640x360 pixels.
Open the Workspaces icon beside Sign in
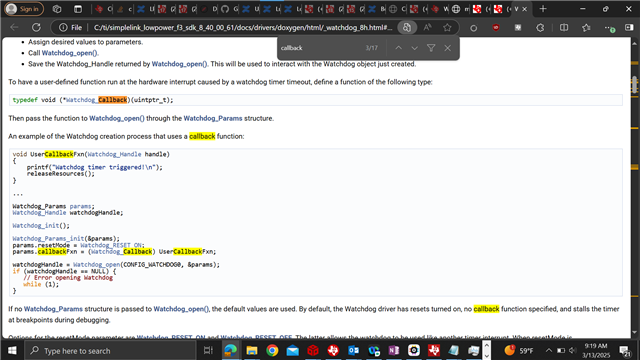tap(57, 9)
